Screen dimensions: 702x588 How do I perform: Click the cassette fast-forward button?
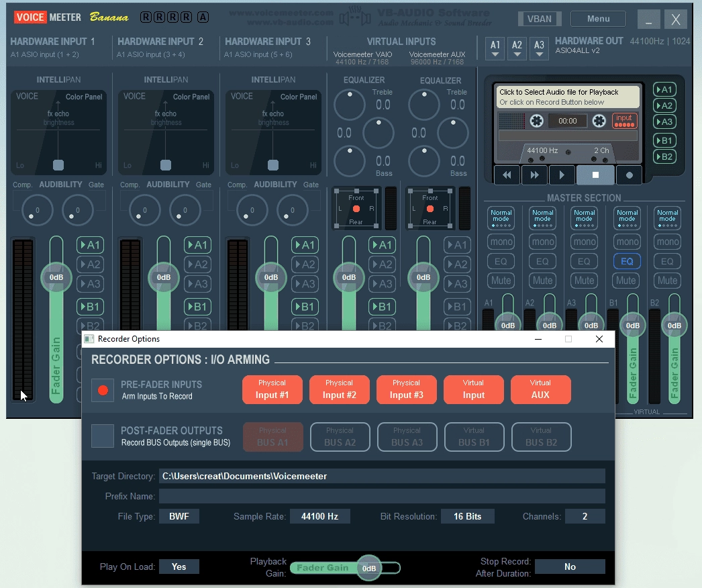(x=535, y=175)
